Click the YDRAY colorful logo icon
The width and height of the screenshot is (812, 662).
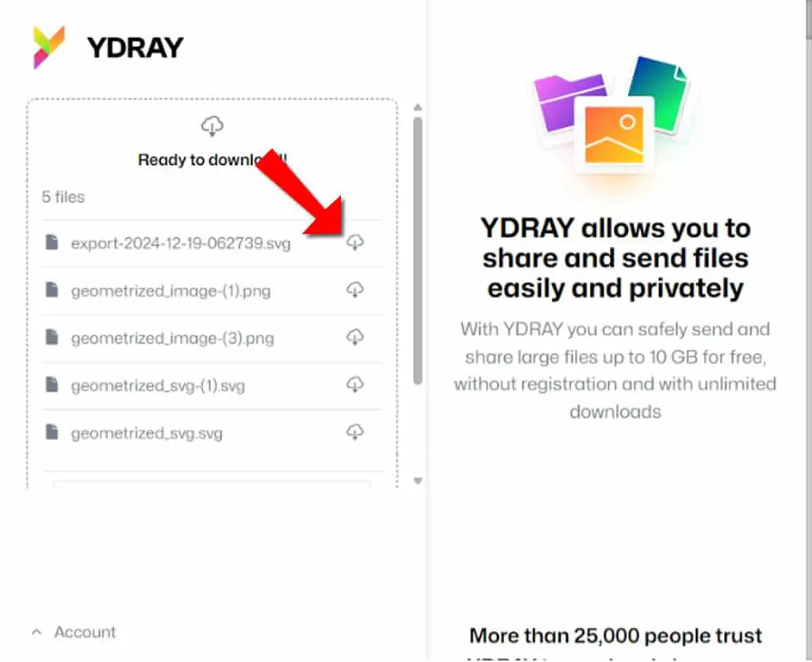pos(48,47)
